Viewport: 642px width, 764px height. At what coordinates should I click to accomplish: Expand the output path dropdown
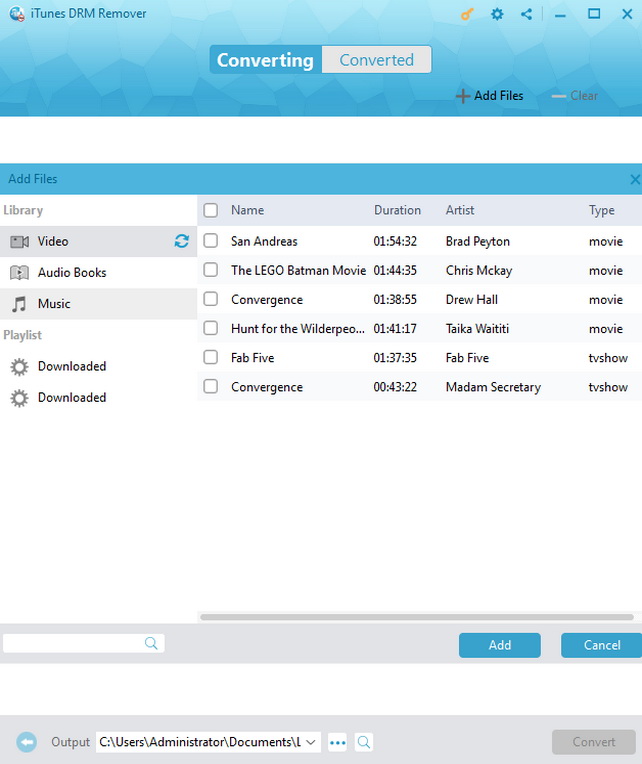[310, 742]
